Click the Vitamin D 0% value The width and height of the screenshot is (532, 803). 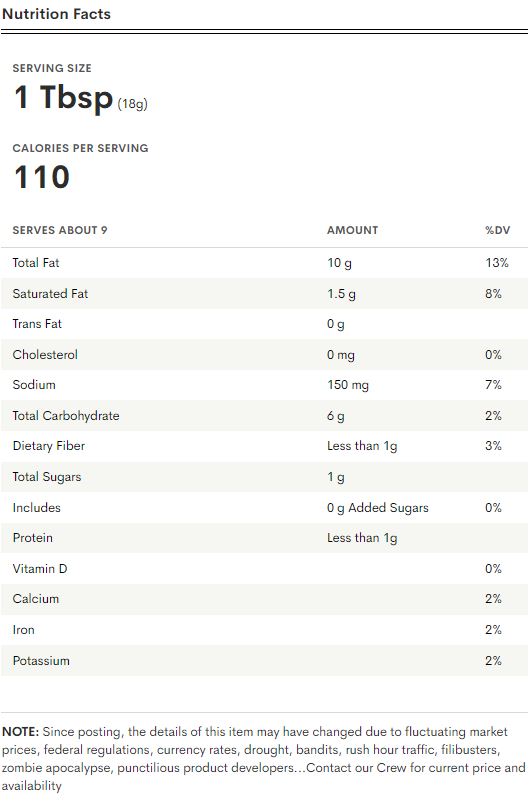pos(493,568)
